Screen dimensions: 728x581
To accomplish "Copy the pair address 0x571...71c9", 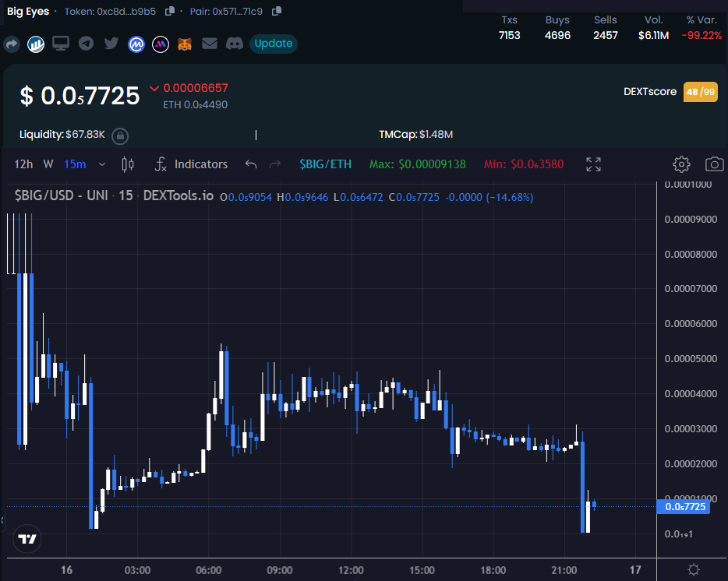I will [x=277, y=11].
